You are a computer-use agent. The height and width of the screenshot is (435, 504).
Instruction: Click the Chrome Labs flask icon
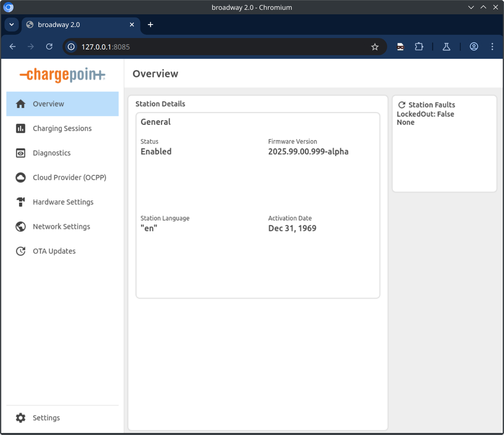coord(446,47)
